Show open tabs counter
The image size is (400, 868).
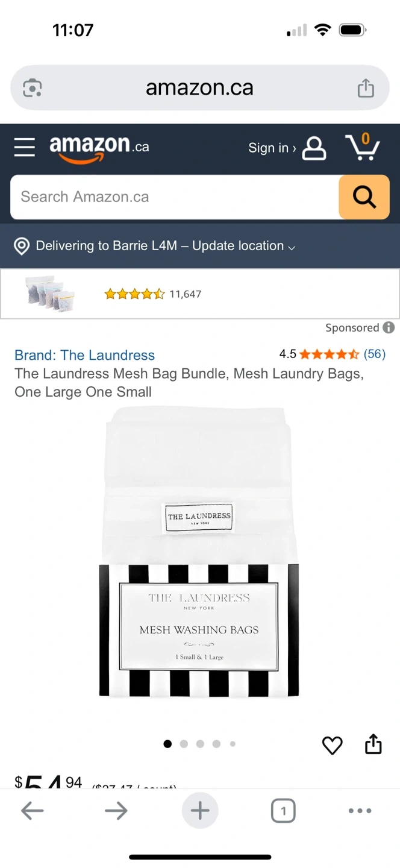tap(283, 811)
